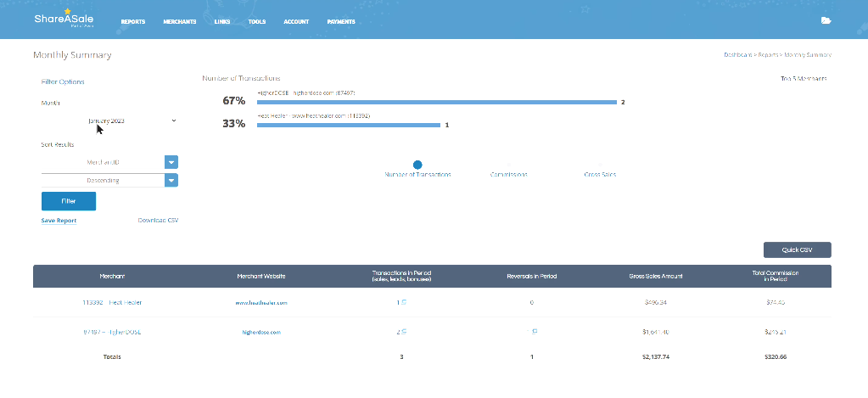Click the Quick CSV button
The image size is (868, 398).
click(x=797, y=249)
